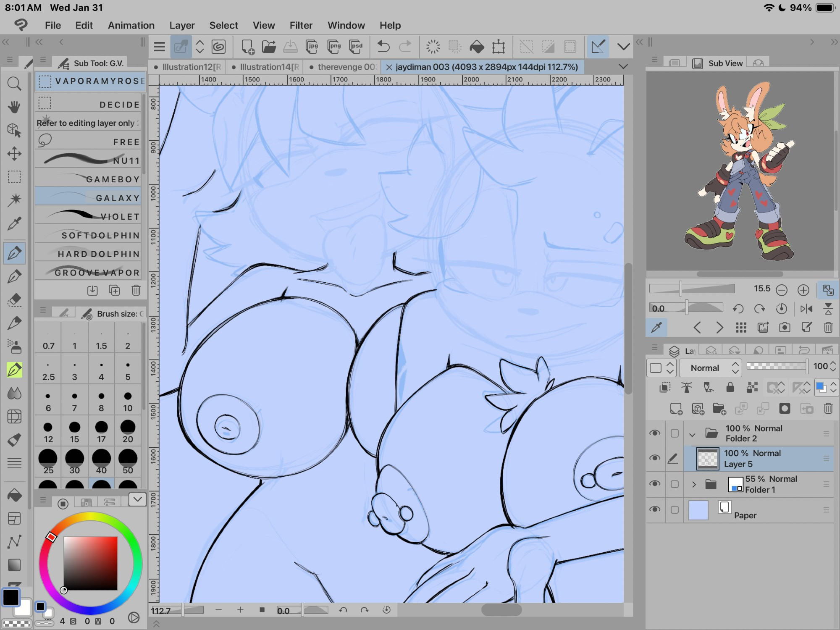Open the Normal blending mode dropdown

tap(709, 368)
